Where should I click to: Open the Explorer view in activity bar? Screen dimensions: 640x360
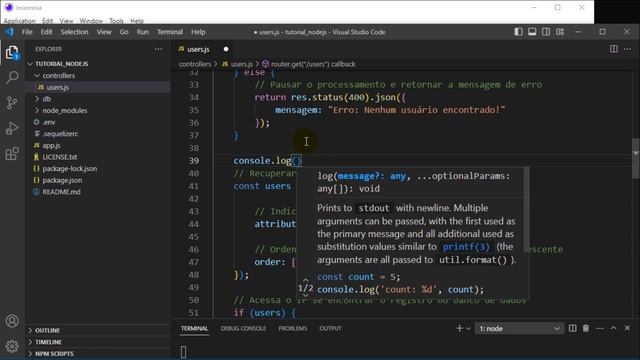tap(12, 53)
